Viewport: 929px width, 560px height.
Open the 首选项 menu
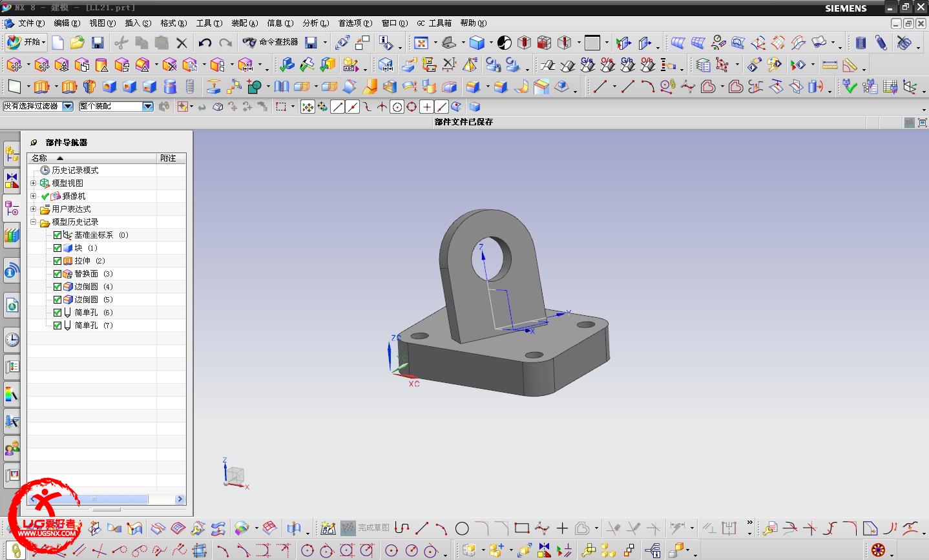[x=355, y=23]
